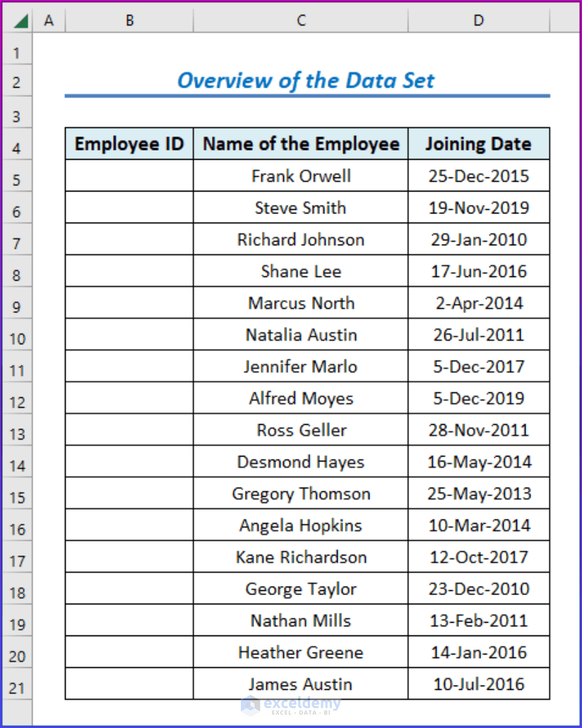Select row 1 header
The image size is (582, 728).
pyautogui.click(x=17, y=52)
